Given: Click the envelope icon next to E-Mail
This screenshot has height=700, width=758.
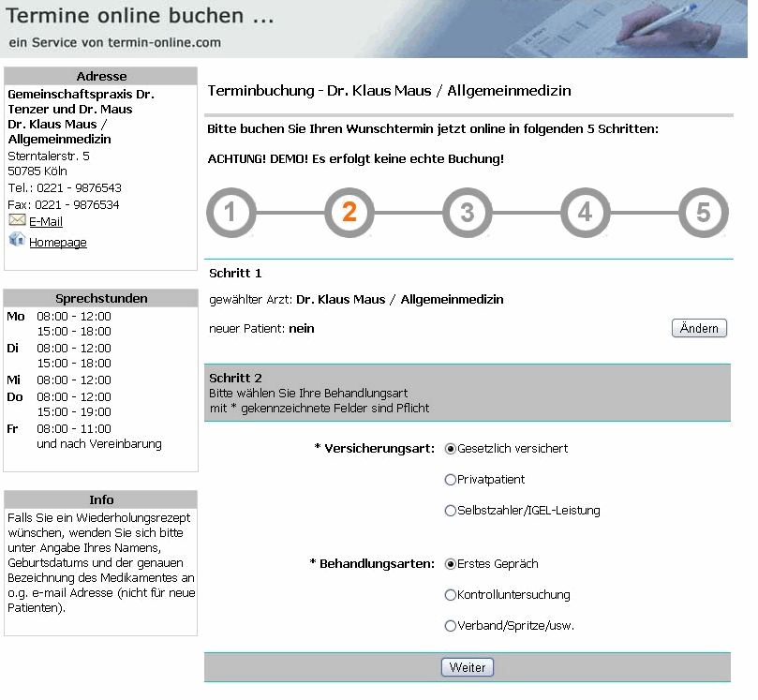Looking at the screenshot, I should click(17, 220).
